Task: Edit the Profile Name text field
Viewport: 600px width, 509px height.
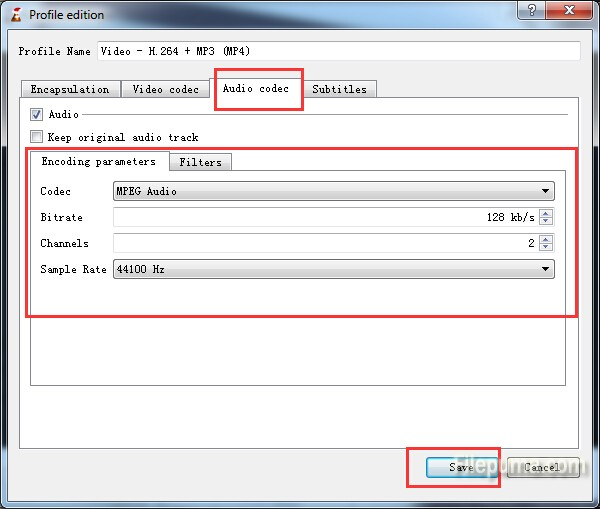Action: 338,51
